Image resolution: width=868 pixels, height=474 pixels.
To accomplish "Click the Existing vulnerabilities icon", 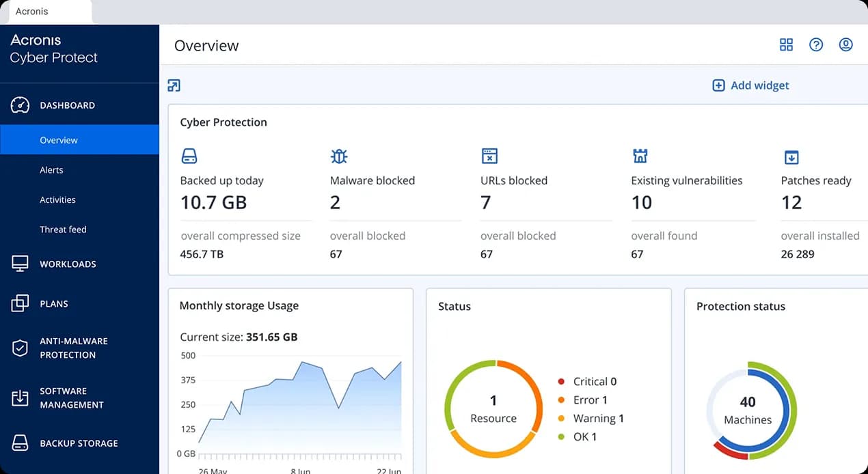I will click(x=640, y=156).
